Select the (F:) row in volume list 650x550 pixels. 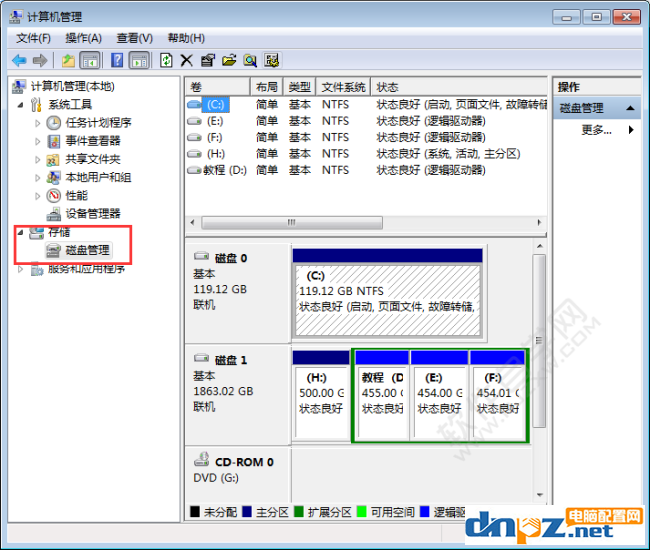[x=366, y=137]
